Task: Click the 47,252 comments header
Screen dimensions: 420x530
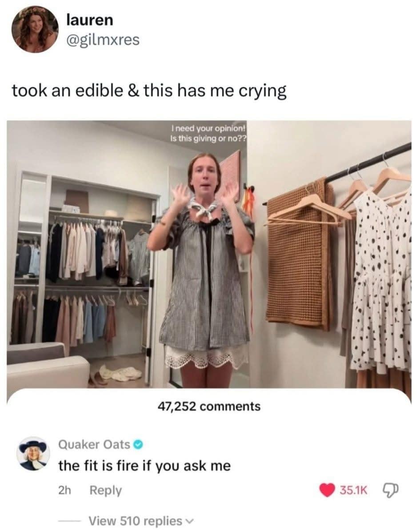Action: [x=209, y=406]
